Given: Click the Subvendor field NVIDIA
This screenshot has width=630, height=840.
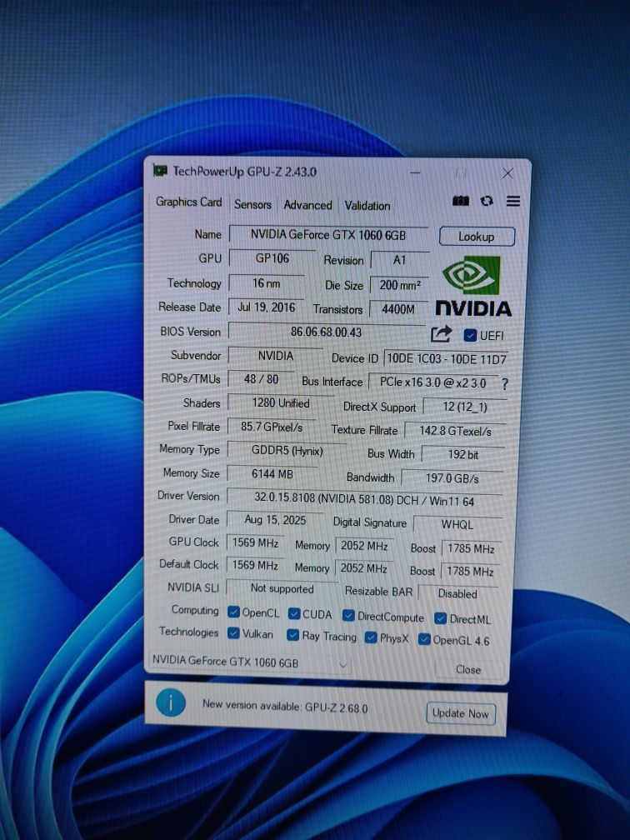Looking at the screenshot, I should point(275,356).
